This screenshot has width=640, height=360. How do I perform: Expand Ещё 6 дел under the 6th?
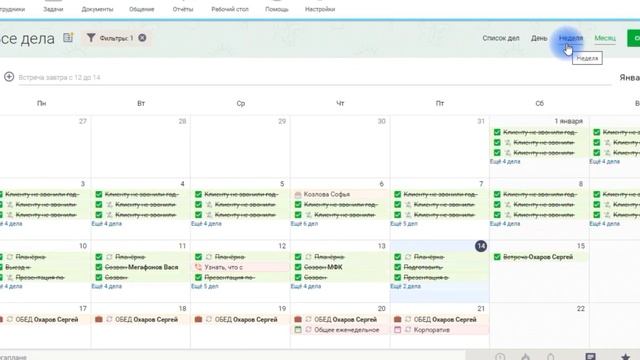304,224
